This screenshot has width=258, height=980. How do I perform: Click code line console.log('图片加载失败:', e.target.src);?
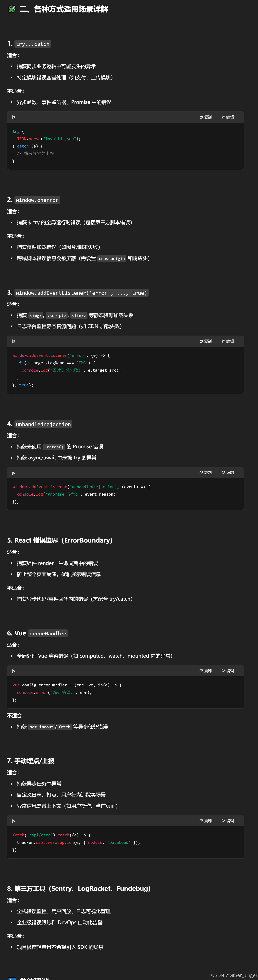point(71,370)
